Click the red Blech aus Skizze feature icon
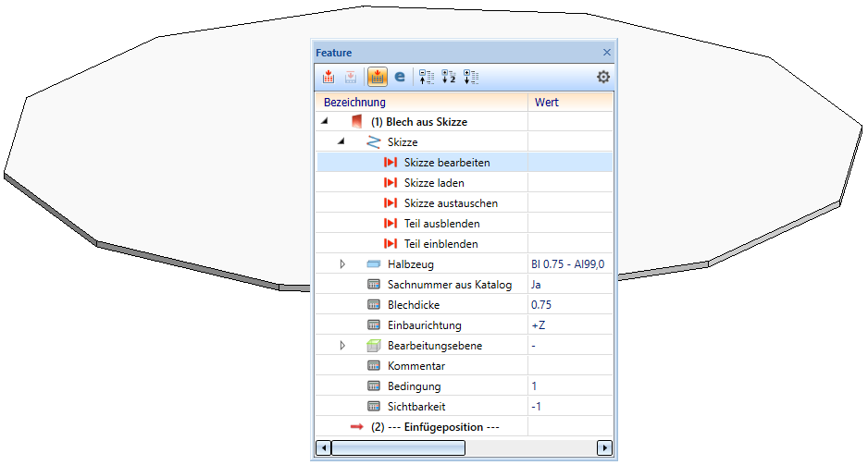The image size is (868, 465). click(x=357, y=121)
